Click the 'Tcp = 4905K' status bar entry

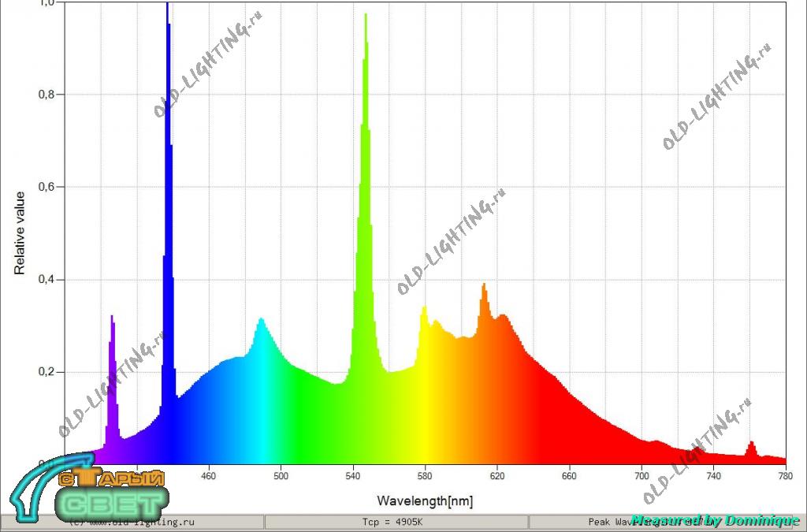click(x=392, y=522)
